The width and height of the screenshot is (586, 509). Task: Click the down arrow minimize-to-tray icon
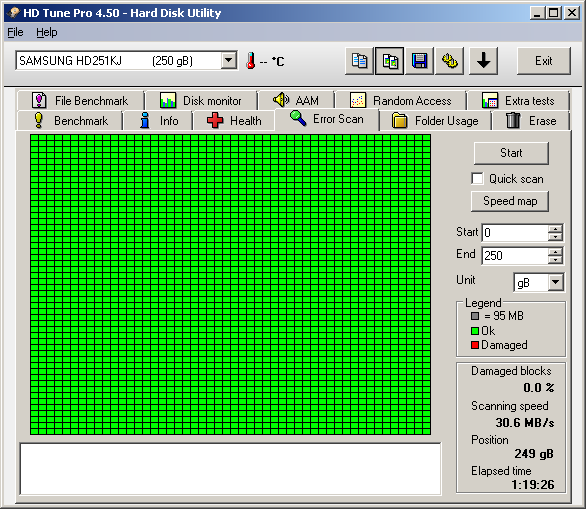483,61
